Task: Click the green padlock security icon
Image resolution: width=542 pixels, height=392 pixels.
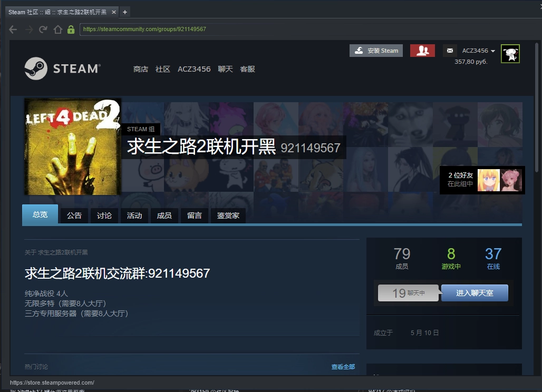Action: 71,30
